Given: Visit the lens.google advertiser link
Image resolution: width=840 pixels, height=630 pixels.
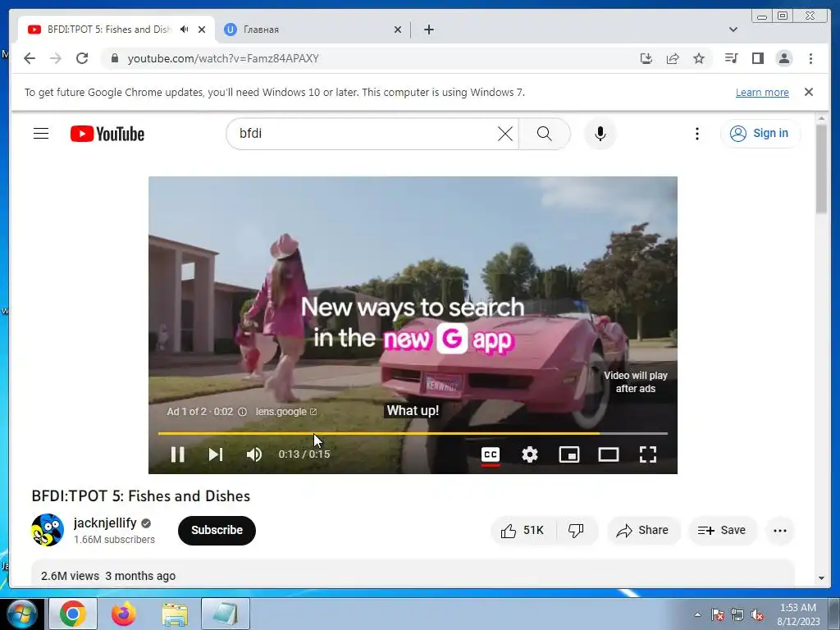Looking at the screenshot, I should [286, 412].
